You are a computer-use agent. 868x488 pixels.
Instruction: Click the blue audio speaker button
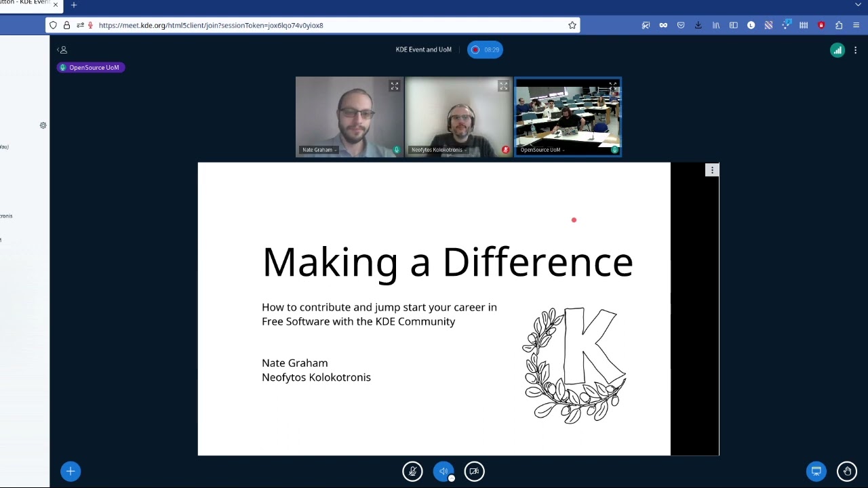(443, 471)
